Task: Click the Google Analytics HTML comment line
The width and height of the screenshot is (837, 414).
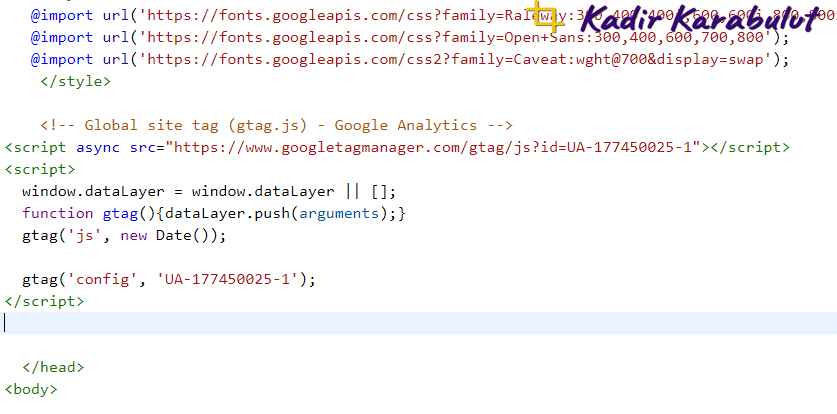Action: click(277, 125)
